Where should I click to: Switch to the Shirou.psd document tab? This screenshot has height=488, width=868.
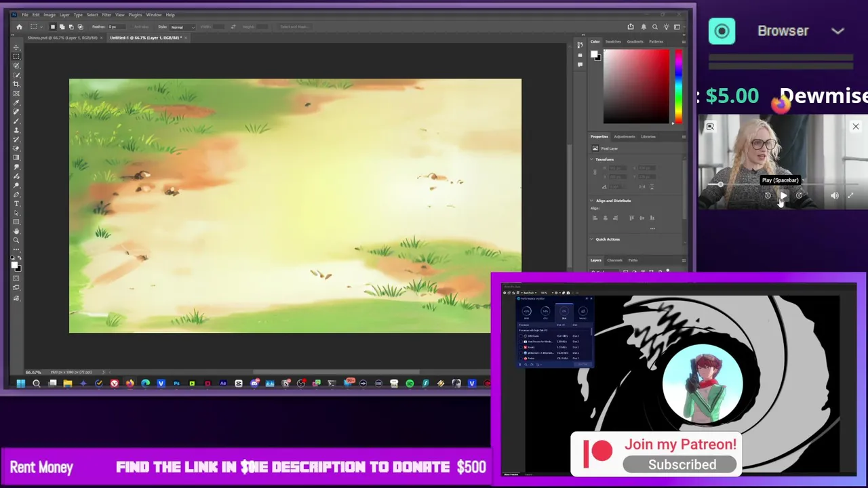click(x=62, y=38)
